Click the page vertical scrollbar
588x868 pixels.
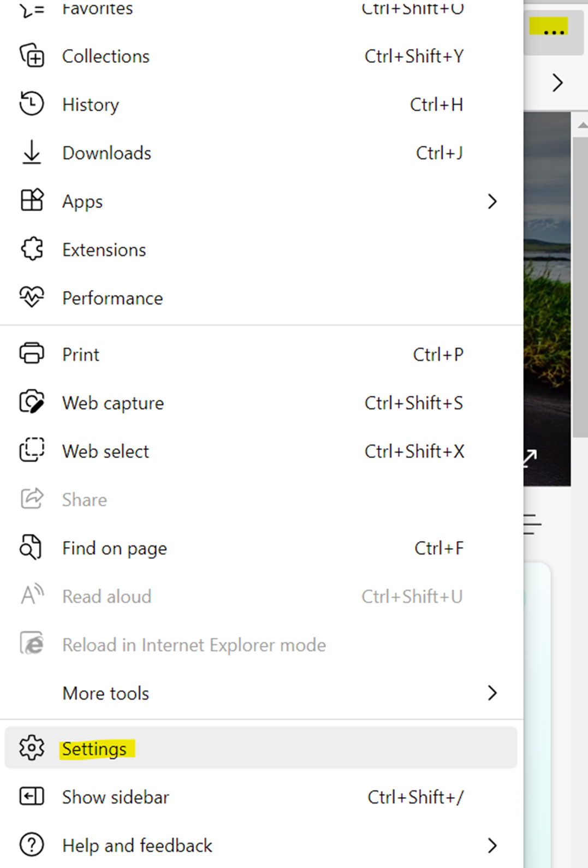580,284
